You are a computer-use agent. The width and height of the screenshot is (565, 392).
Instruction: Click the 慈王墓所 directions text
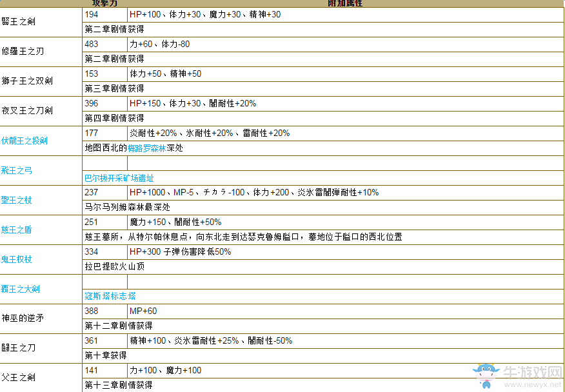tap(244, 237)
